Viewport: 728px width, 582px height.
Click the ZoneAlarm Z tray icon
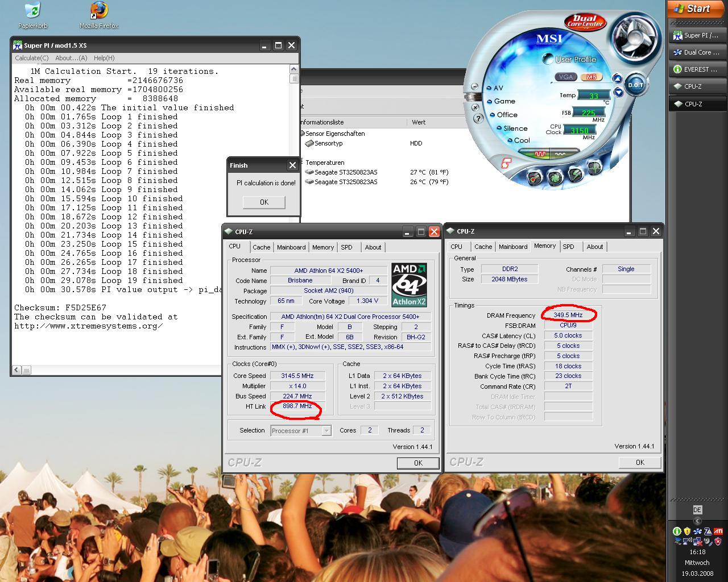[708, 531]
